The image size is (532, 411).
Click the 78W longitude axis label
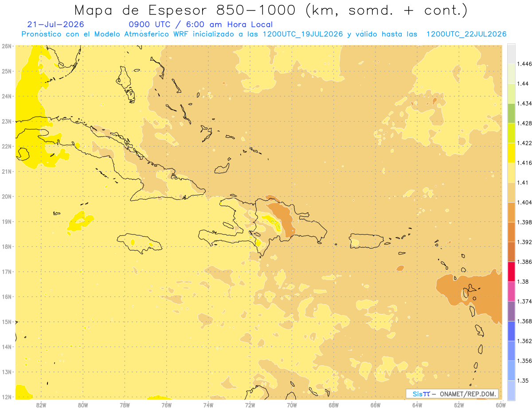click(x=125, y=404)
